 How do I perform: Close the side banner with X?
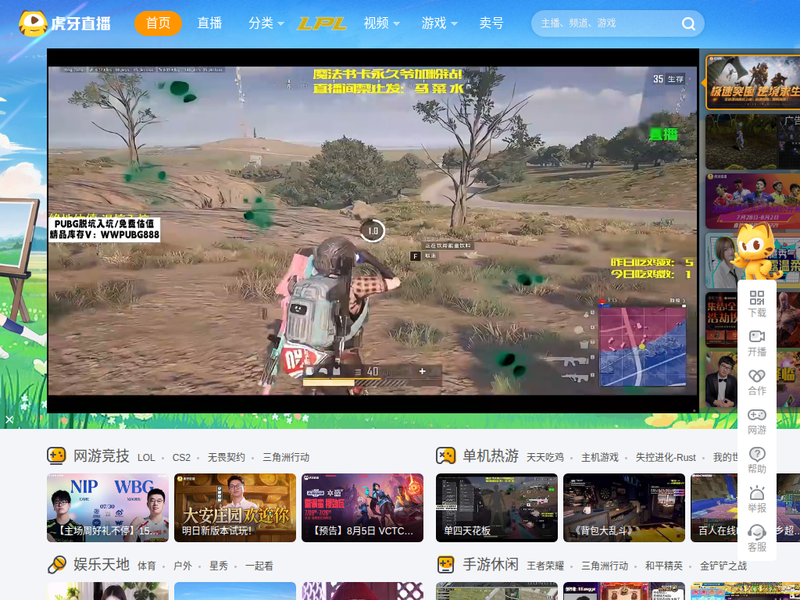tap(9, 419)
